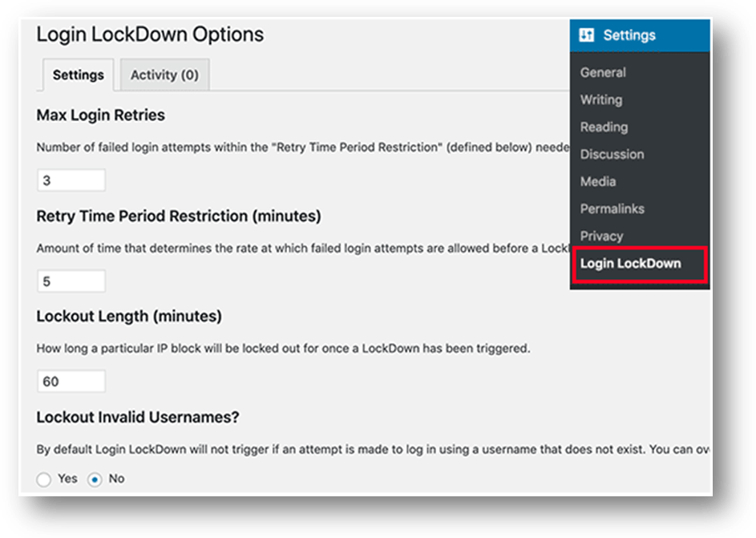Image resolution: width=756 pixels, height=538 pixels.
Task: Open General settings page
Action: pyautogui.click(x=603, y=72)
